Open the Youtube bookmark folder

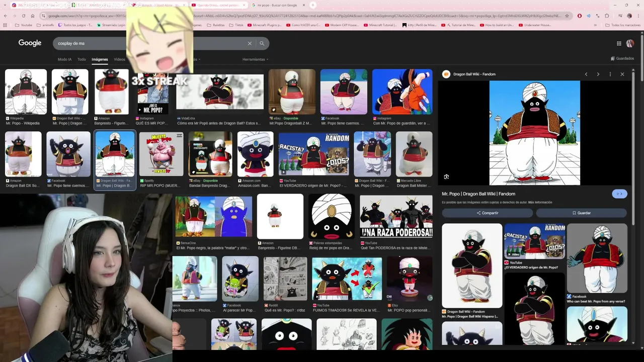coord(24,25)
